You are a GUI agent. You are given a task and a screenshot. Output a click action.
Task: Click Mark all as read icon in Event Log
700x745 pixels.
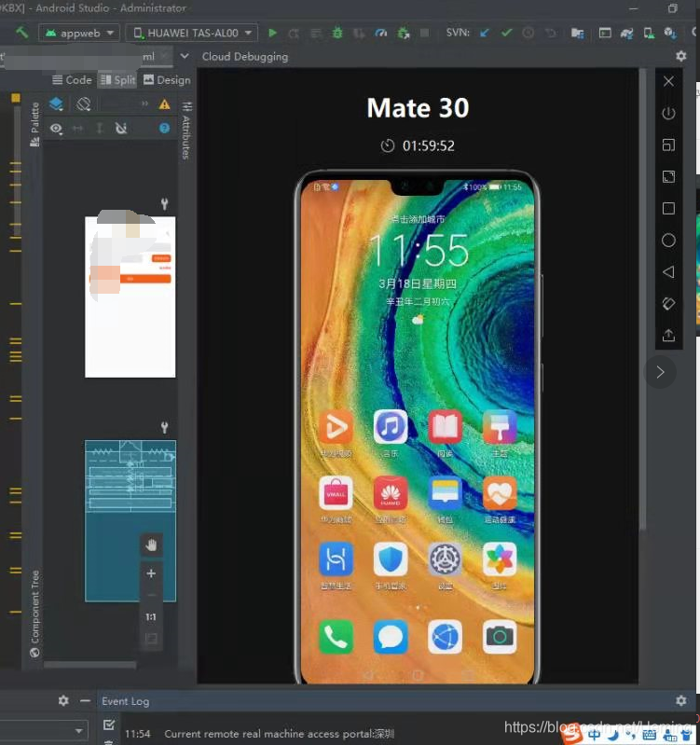(109, 724)
